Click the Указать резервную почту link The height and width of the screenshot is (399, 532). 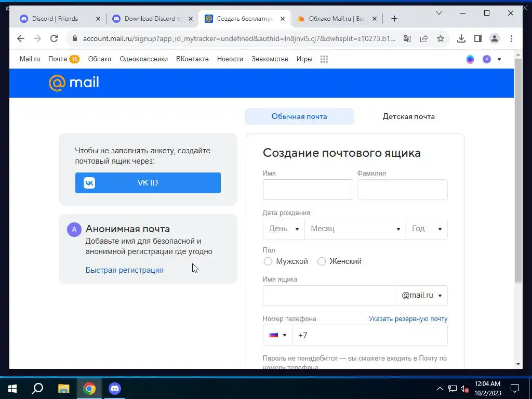click(x=408, y=319)
